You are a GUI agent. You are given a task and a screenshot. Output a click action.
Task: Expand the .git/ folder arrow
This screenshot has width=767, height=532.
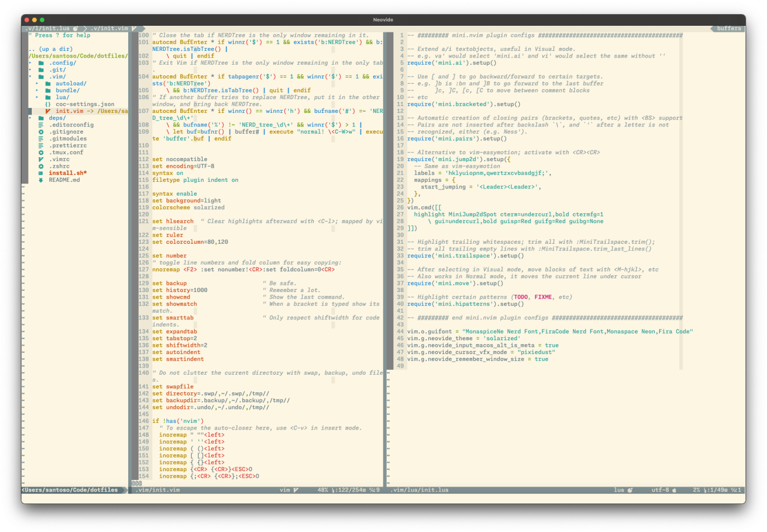tap(30, 70)
